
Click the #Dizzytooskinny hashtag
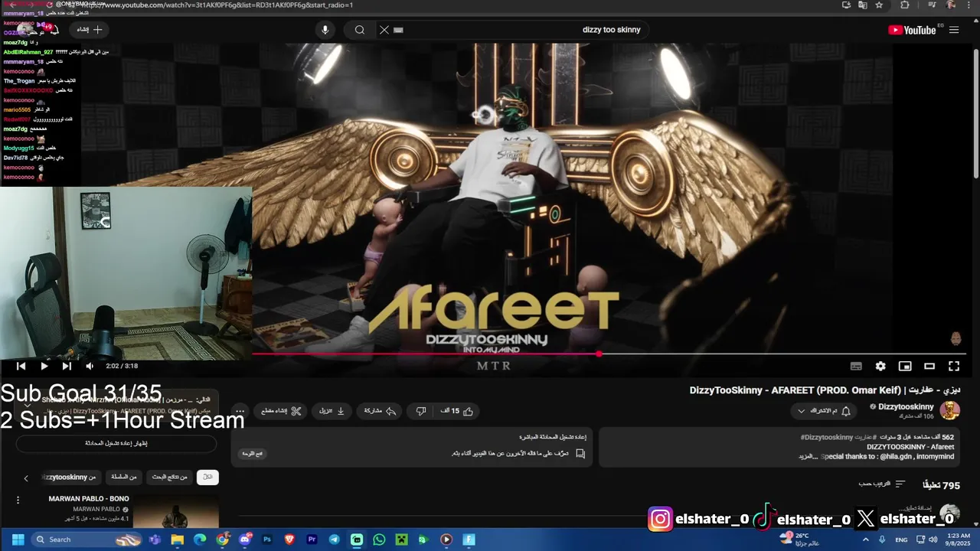(827, 437)
